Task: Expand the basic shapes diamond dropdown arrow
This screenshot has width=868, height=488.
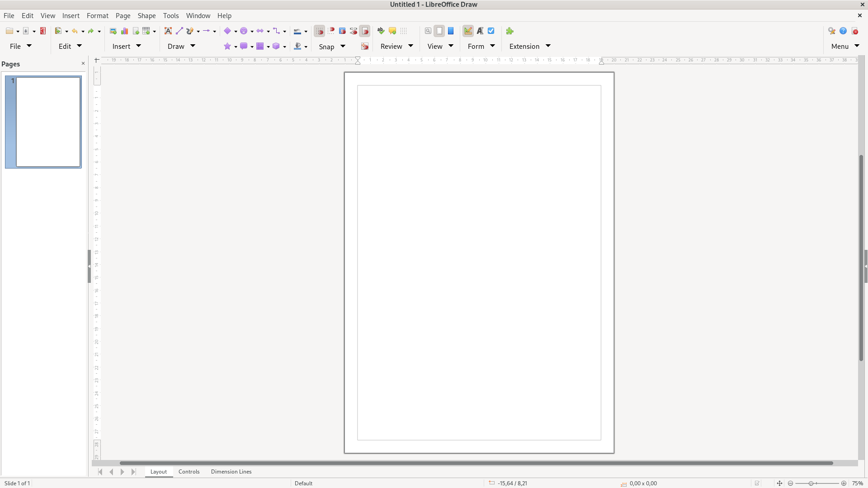Action: click(236, 32)
